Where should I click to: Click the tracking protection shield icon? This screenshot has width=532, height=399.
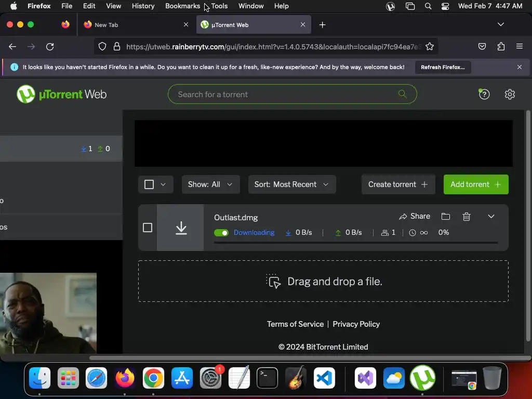coord(102,46)
